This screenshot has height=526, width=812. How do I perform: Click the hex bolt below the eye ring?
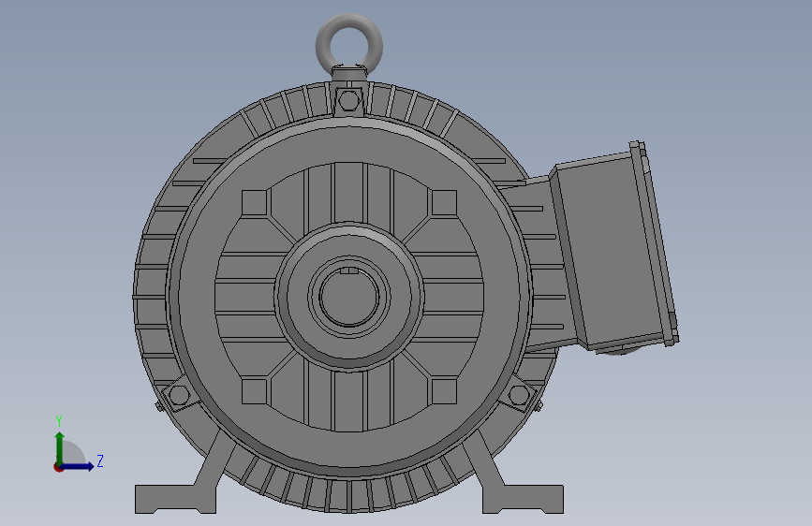pos(348,100)
